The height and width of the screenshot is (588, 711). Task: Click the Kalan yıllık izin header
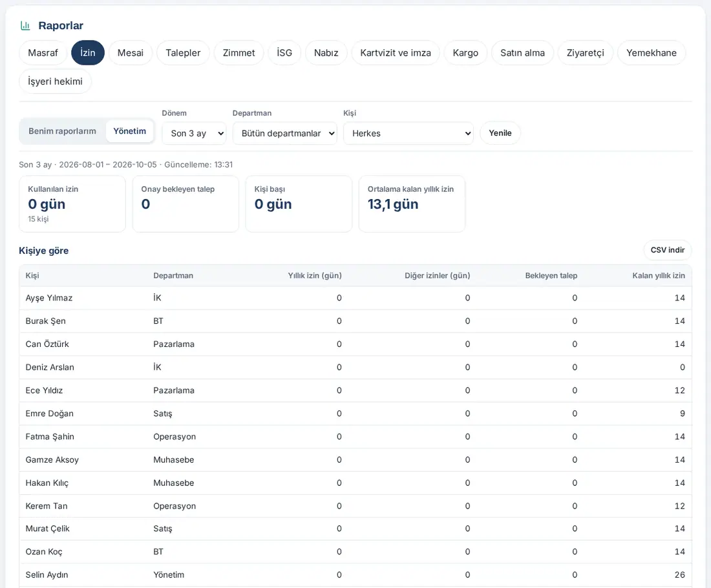point(659,276)
